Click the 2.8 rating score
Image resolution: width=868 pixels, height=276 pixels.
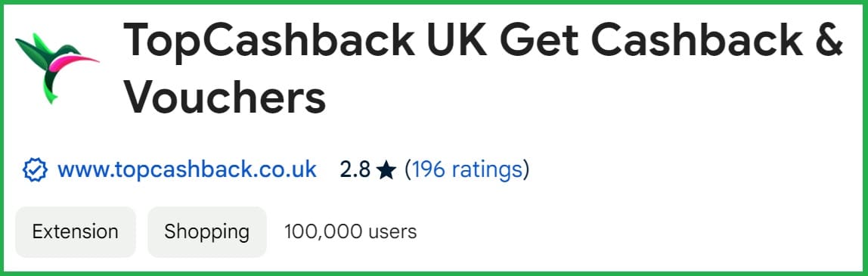(355, 170)
